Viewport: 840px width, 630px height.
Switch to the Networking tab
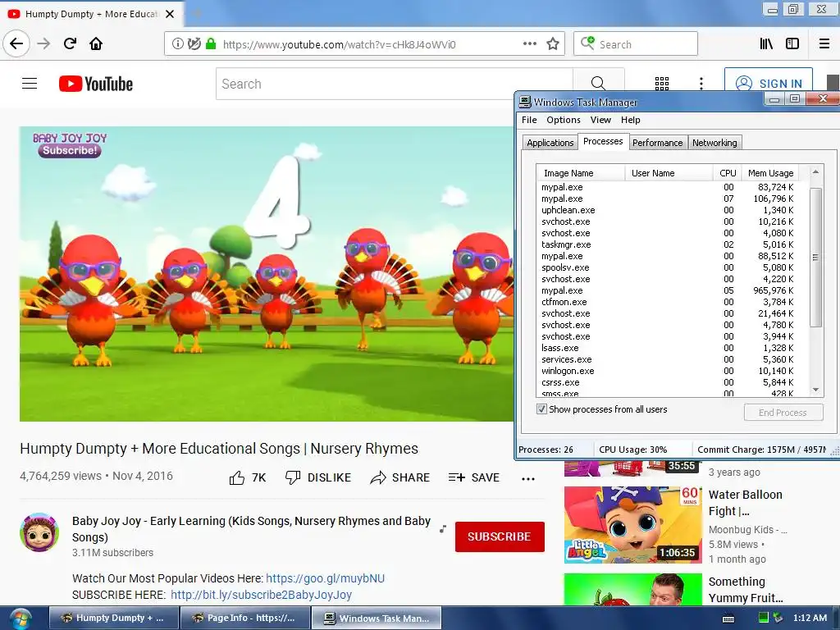(x=714, y=143)
